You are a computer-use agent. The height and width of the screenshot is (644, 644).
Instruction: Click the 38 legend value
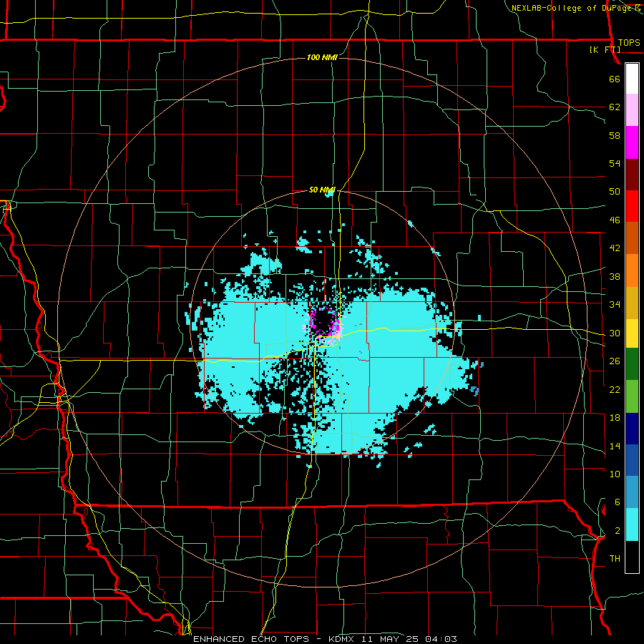[x=615, y=276]
